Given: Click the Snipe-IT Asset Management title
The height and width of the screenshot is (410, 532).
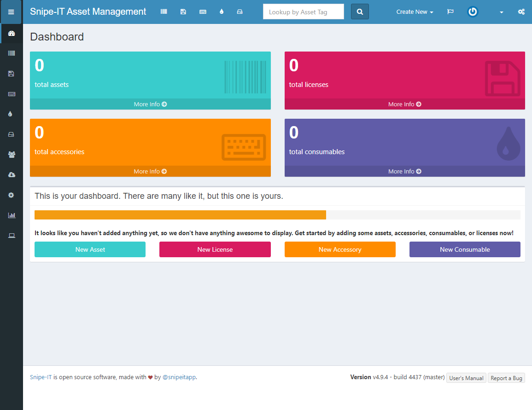Looking at the screenshot, I should tap(88, 12).
